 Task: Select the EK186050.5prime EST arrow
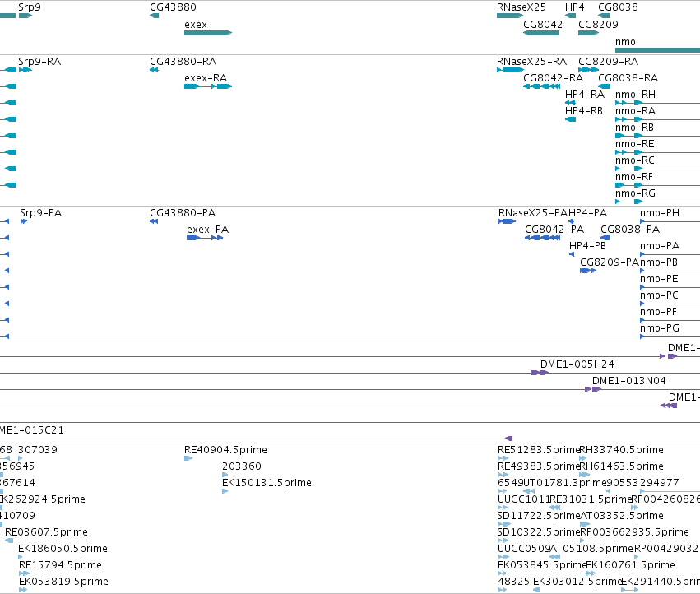pos(21,557)
